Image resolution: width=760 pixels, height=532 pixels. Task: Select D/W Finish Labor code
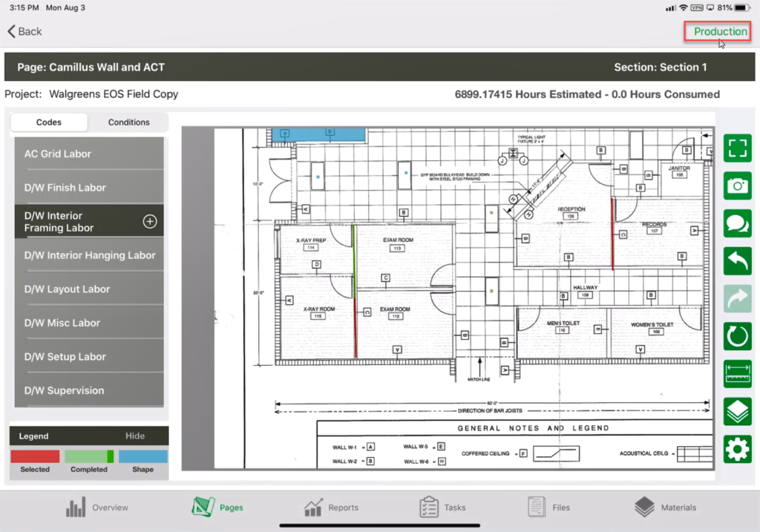coord(89,188)
